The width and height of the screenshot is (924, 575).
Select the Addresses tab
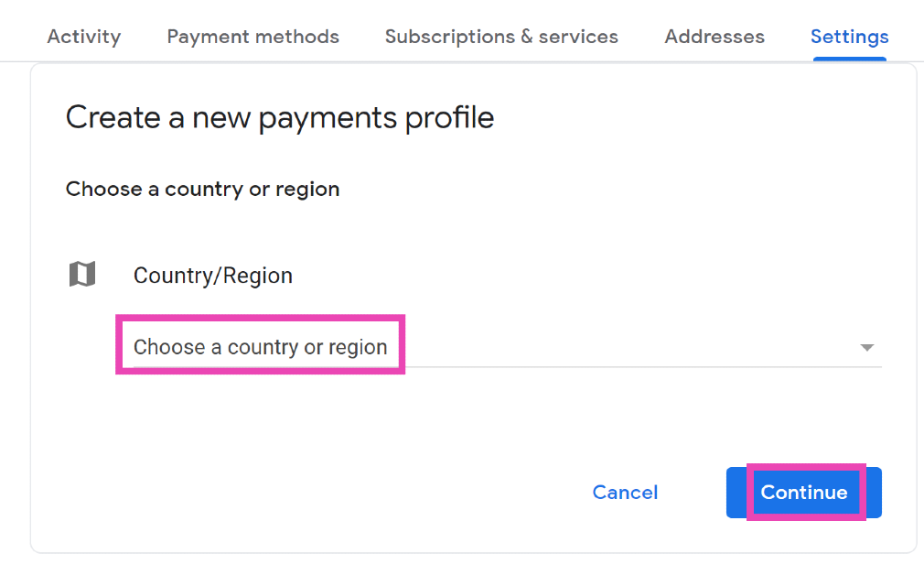coord(714,37)
